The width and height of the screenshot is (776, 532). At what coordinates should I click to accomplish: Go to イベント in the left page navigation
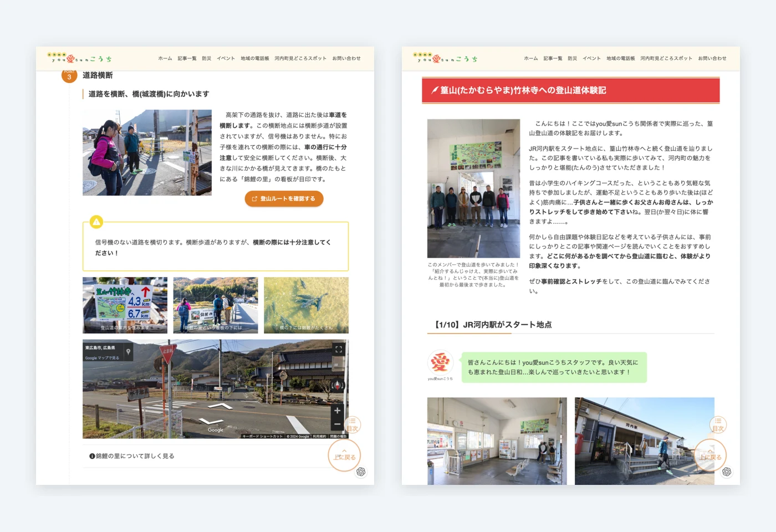(226, 58)
